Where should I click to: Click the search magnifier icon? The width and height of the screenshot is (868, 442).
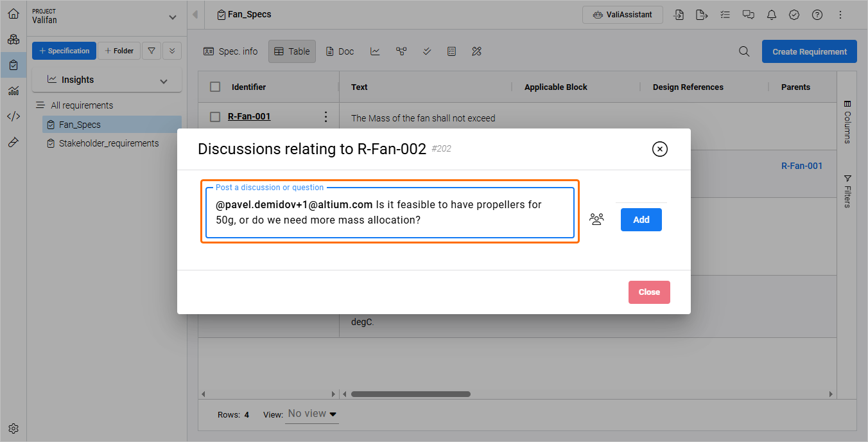pyautogui.click(x=744, y=51)
